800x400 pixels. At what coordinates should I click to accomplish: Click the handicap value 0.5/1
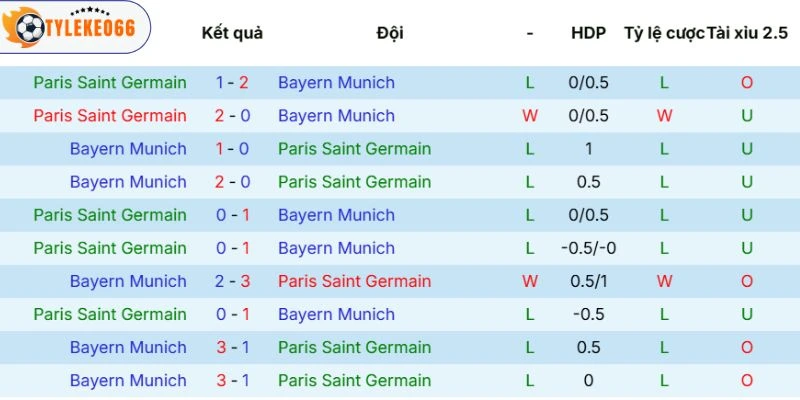pyautogui.click(x=588, y=281)
